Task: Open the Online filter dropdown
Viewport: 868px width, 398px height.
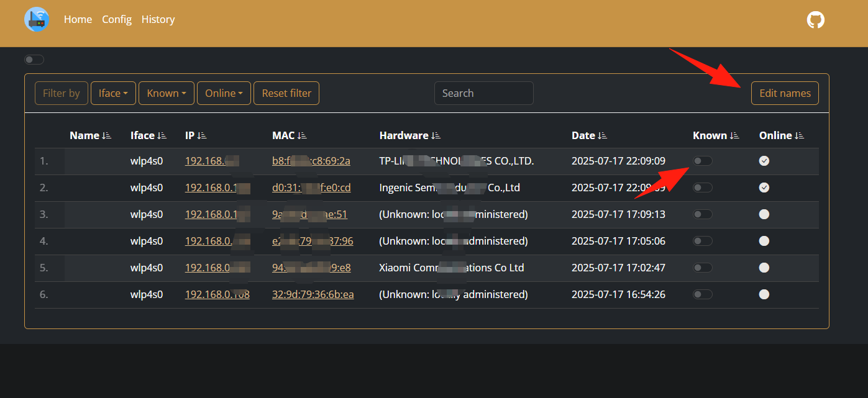Action: click(224, 93)
